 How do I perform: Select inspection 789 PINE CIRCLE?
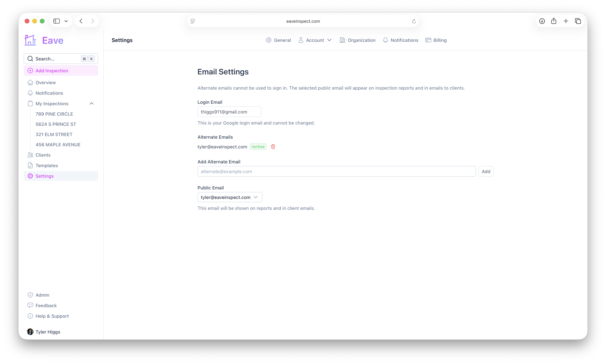[54, 114]
